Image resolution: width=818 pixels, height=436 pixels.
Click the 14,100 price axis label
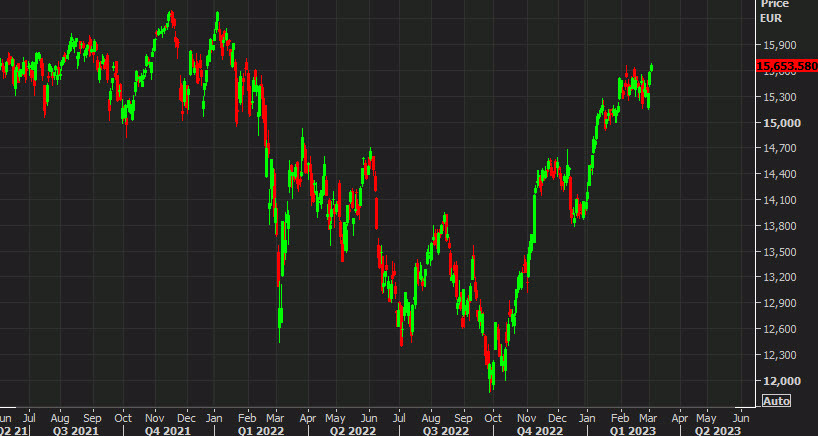click(779, 200)
